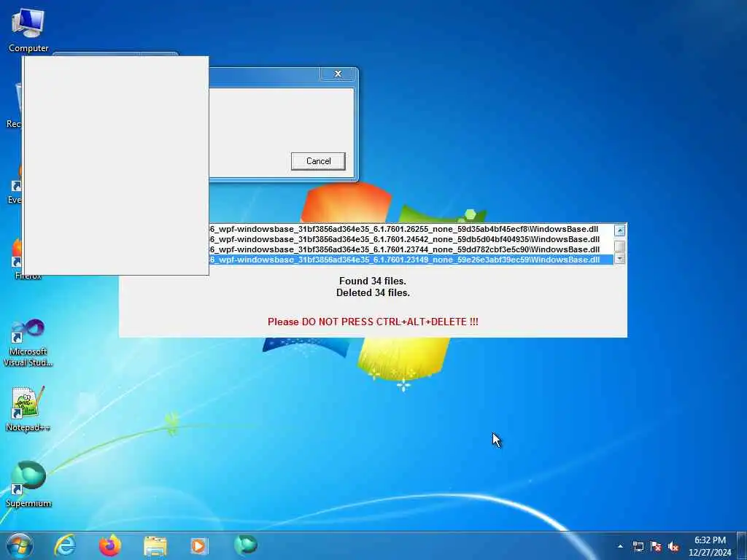
Task: Click the file list scroll-up arrow
Action: (x=620, y=230)
